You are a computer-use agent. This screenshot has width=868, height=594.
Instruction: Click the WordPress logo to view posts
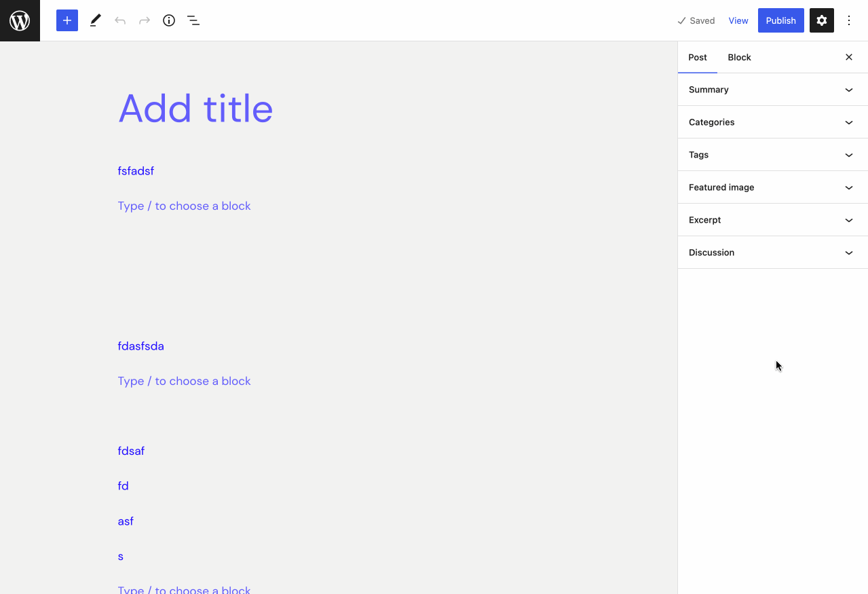[20, 20]
